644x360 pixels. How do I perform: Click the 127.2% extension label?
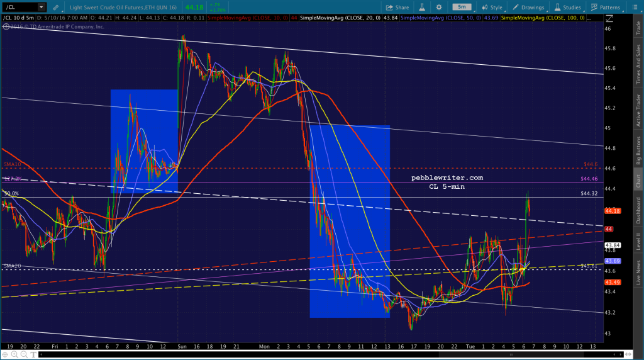coord(13,179)
